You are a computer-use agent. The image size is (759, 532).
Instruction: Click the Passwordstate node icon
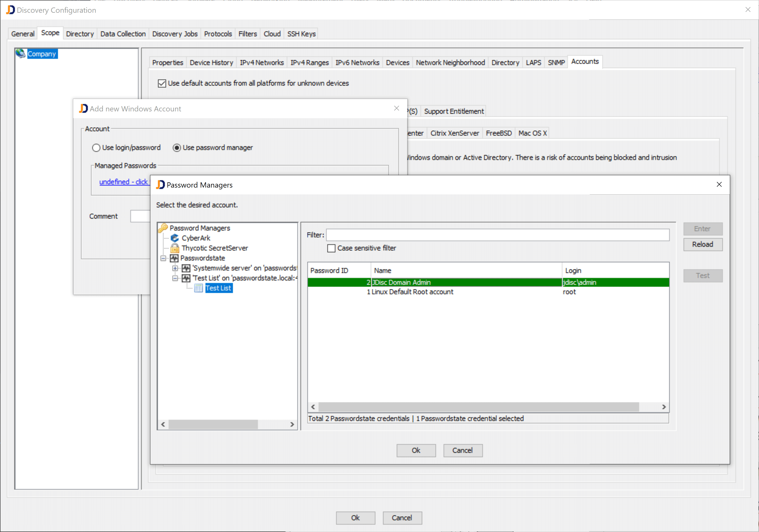coord(174,258)
